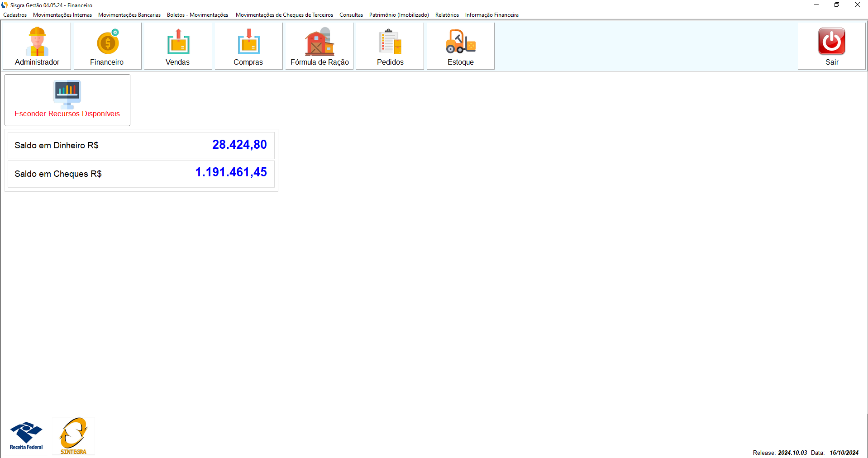The height and width of the screenshot is (458, 868).
Task: Open the Compras module
Action: [x=248, y=46]
